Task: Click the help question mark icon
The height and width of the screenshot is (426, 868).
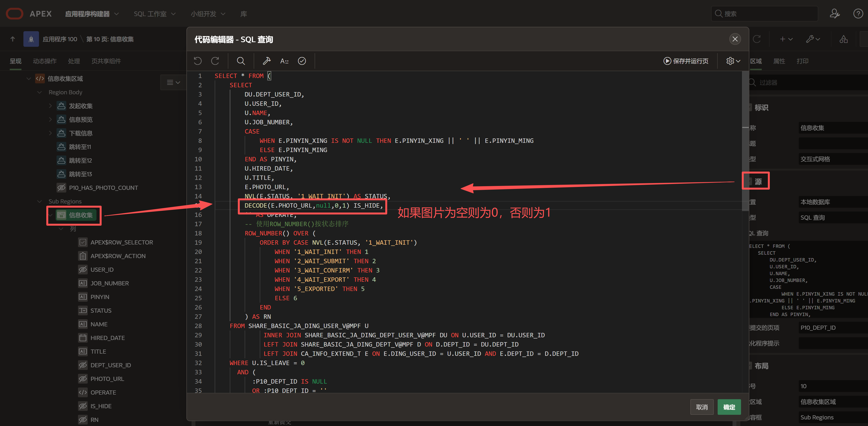Action: tap(858, 13)
